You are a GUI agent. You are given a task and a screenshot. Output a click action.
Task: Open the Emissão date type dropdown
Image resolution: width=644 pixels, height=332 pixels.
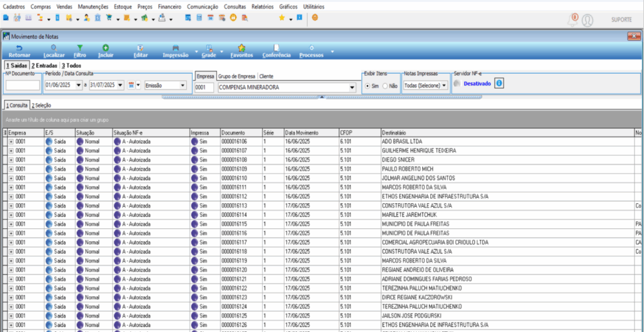coord(182,85)
